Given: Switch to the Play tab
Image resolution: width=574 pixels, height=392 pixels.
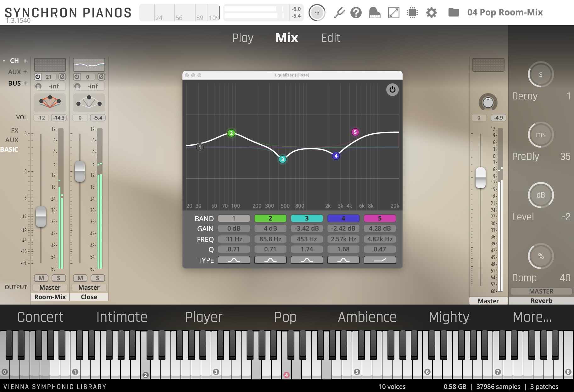Looking at the screenshot, I should [242, 38].
